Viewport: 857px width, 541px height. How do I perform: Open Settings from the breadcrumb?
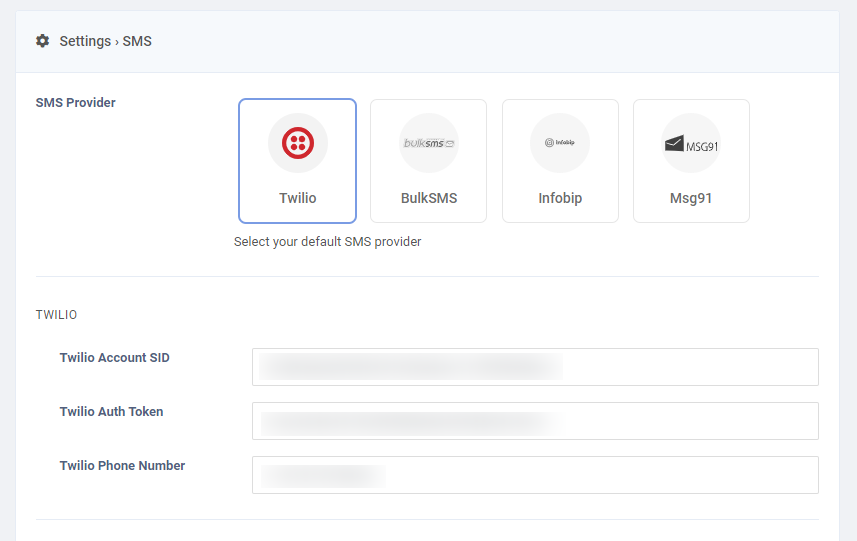coord(85,41)
